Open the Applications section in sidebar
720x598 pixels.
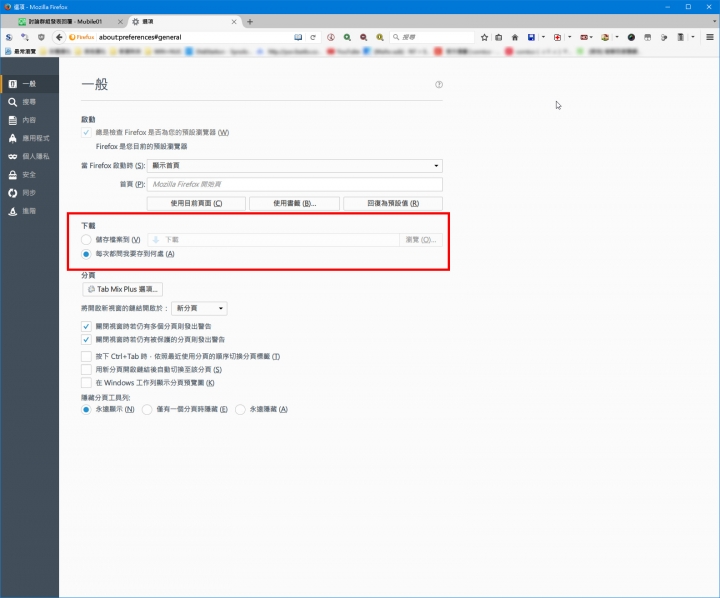coord(29,138)
